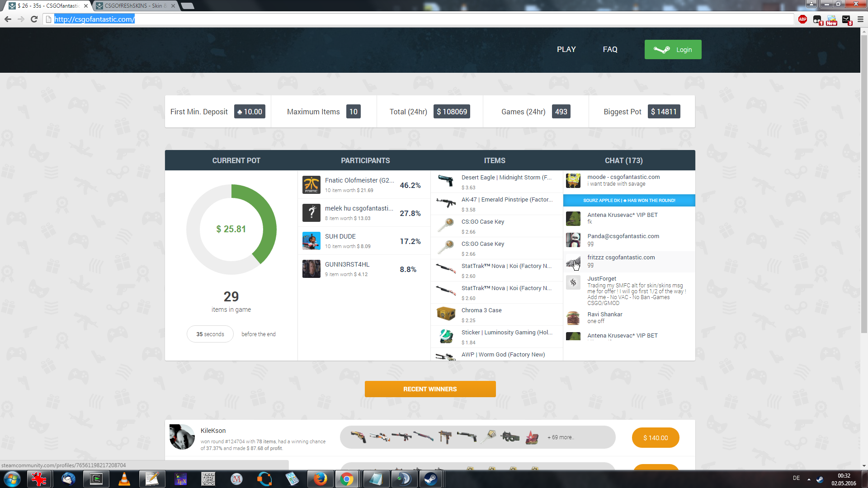Click the Luminosity Gaming sticker icon
Image resolution: width=868 pixels, height=488 pixels.
pyautogui.click(x=446, y=336)
